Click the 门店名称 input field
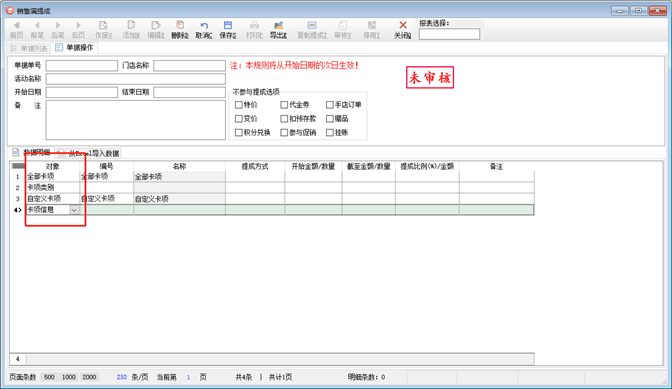The image size is (672, 389). (x=189, y=66)
